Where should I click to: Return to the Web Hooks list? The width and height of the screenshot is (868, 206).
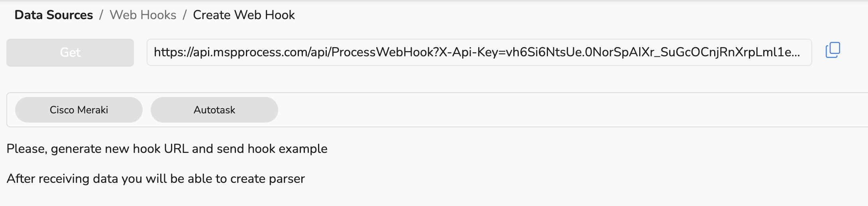click(143, 15)
